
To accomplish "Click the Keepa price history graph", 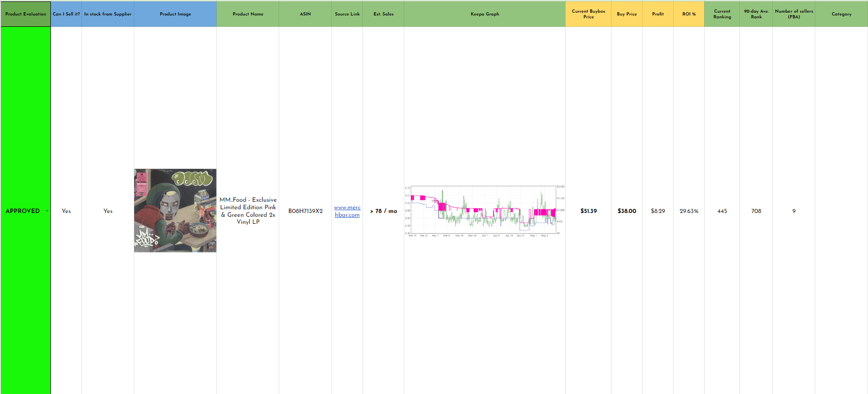I will tap(484, 211).
